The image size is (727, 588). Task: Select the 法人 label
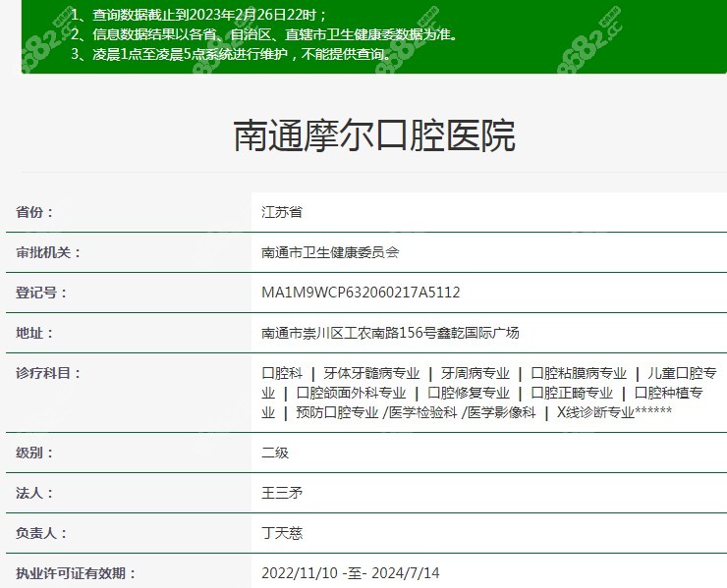coord(34,493)
